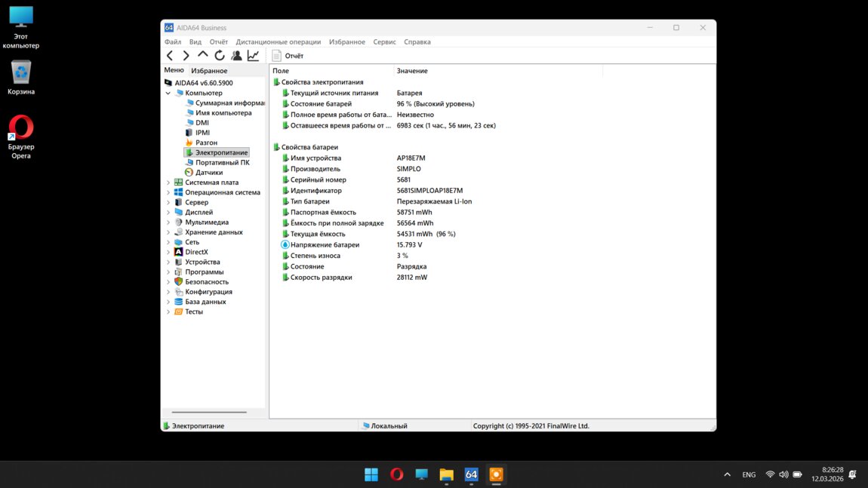Viewport: 868px width, 488px height.
Task: Expand the Хранение данных tree node
Action: (x=168, y=232)
